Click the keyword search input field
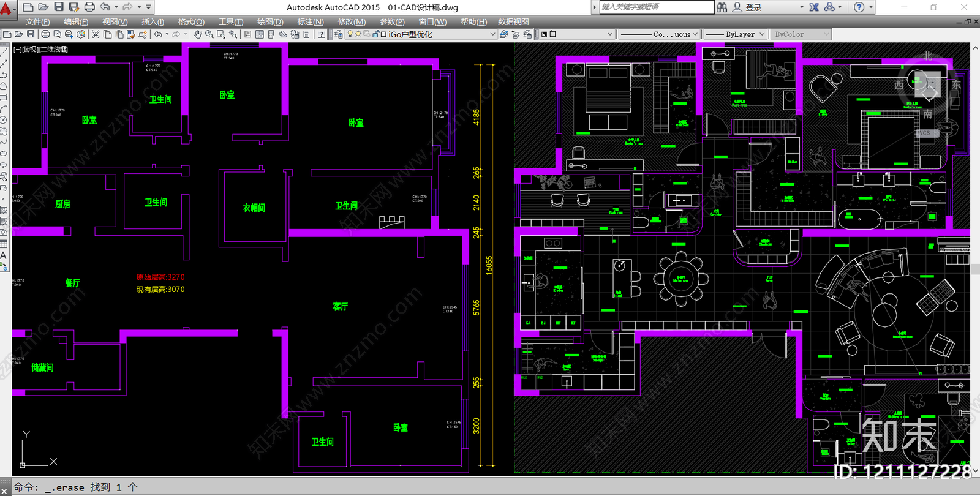Image resolution: width=980 pixels, height=496 pixels. pos(656,7)
